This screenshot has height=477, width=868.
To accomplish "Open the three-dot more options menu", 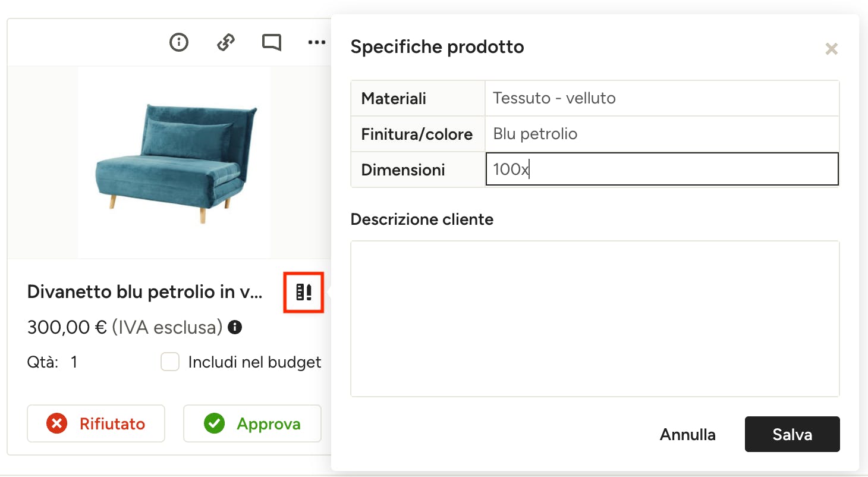I will coord(317,42).
